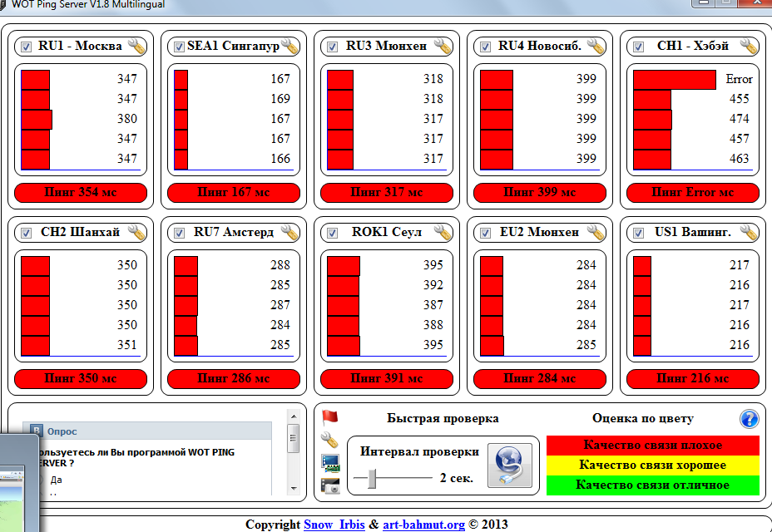Click the Пинг 350 мс button
Viewport: 772px width, 532px height.
click(x=81, y=378)
